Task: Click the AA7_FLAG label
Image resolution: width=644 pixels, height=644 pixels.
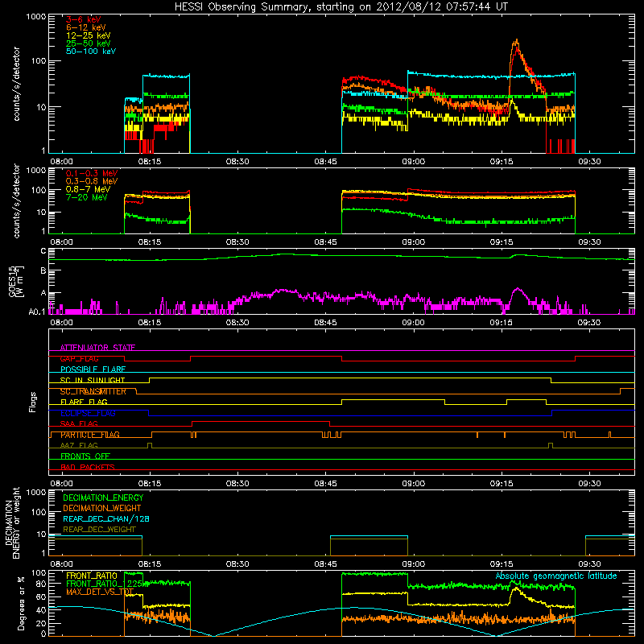Action: (x=79, y=445)
